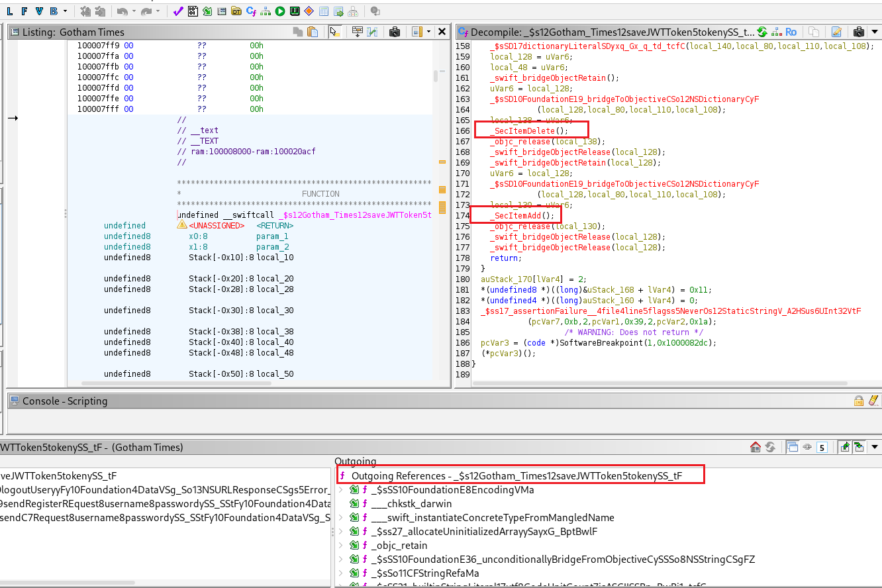882x588 pixels.
Task: Click the green play Script Manager icon
Action: point(280,11)
